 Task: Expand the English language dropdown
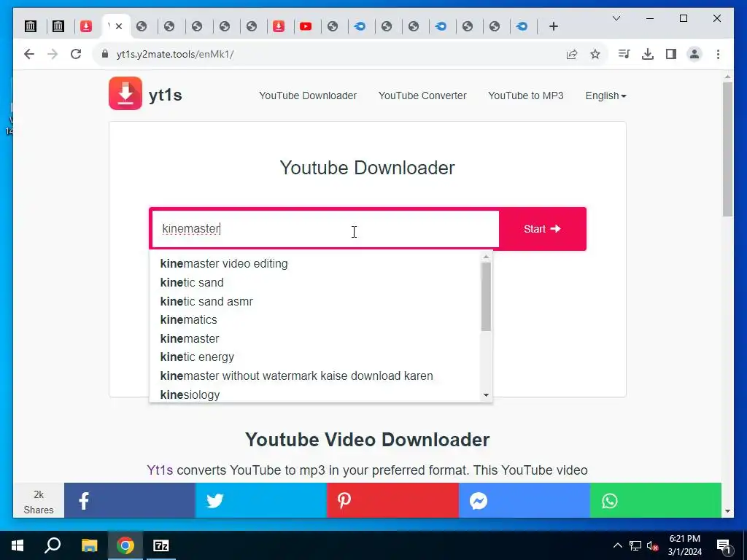[x=605, y=96]
